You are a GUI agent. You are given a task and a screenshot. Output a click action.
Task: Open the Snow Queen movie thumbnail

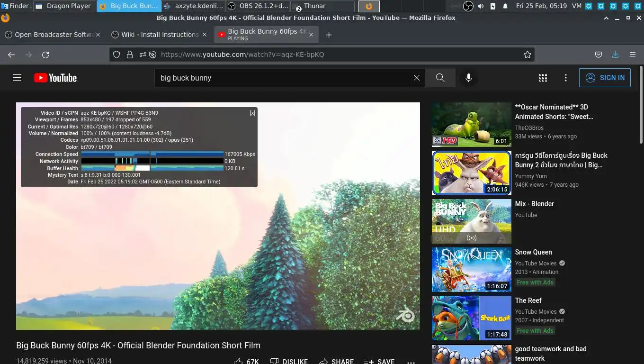coord(472,270)
